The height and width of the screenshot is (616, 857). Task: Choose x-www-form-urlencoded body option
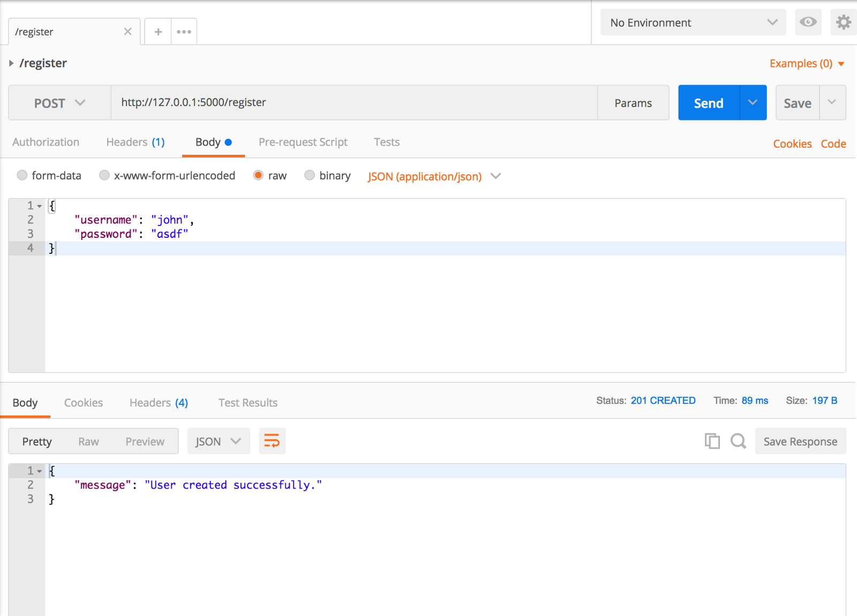[x=104, y=175]
